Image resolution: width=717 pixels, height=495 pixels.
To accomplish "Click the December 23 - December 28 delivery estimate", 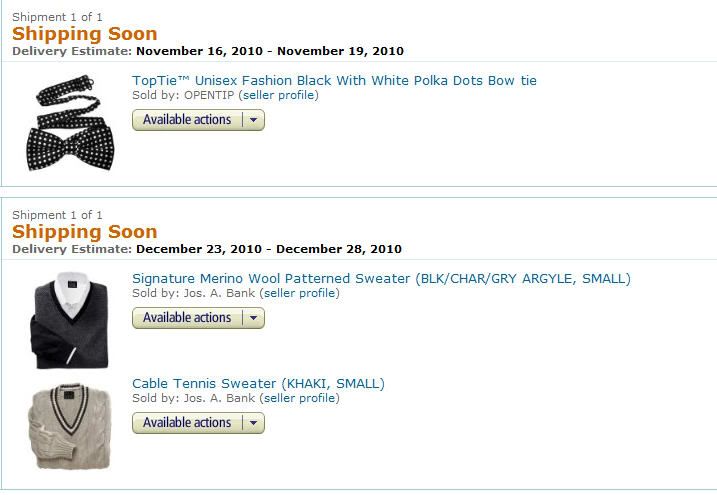I will pos(269,249).
